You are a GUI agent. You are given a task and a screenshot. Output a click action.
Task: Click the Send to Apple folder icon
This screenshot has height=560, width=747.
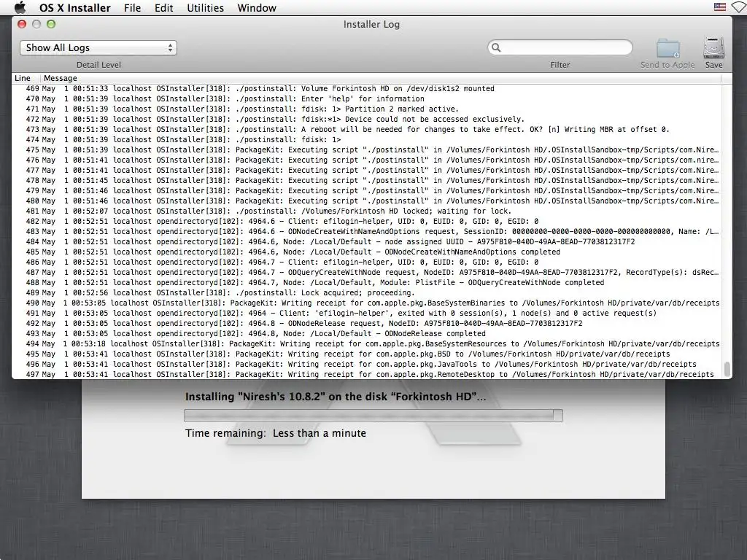click(x=668, y=49)
